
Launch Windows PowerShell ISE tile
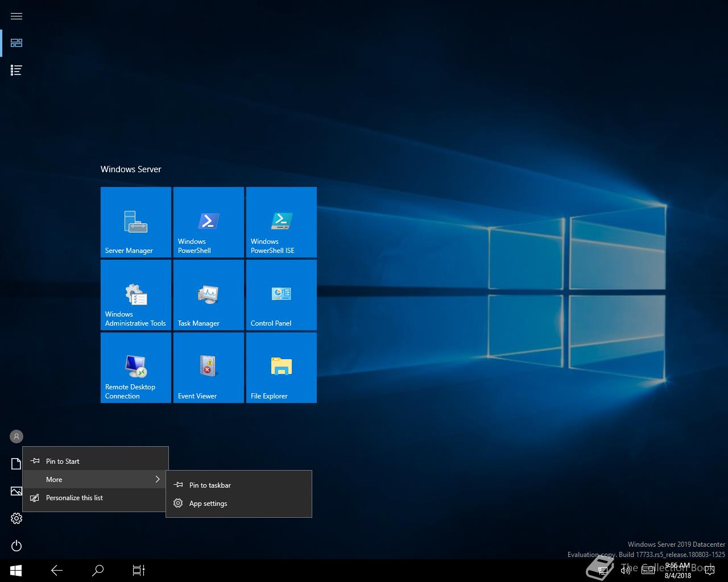282,222
